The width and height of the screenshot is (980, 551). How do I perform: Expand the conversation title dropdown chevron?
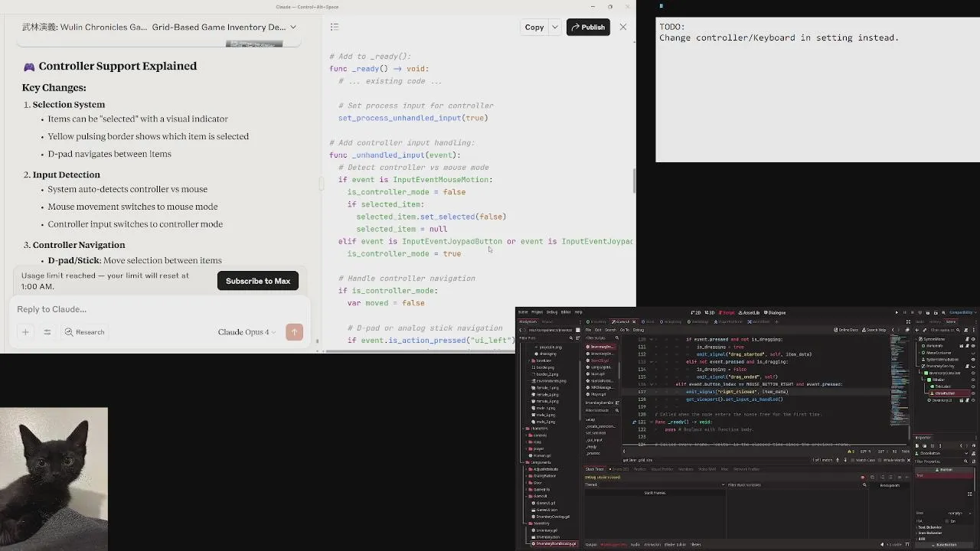(x=292, y=27)
